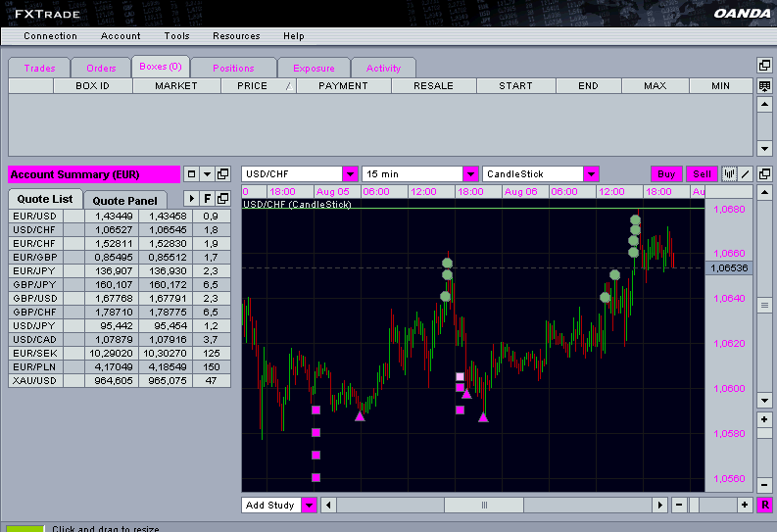Click the RESALE column header

(434, 86)
